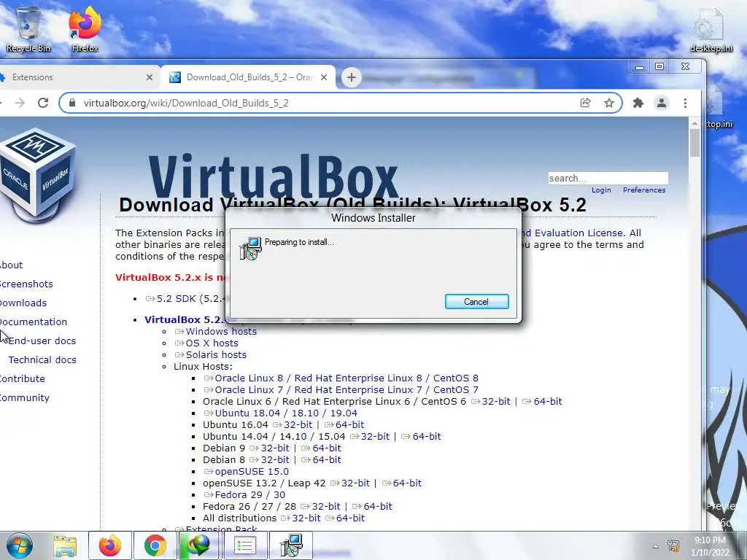Show hidden system tray icons
The image size is (747, 560).
pos(655,546)
